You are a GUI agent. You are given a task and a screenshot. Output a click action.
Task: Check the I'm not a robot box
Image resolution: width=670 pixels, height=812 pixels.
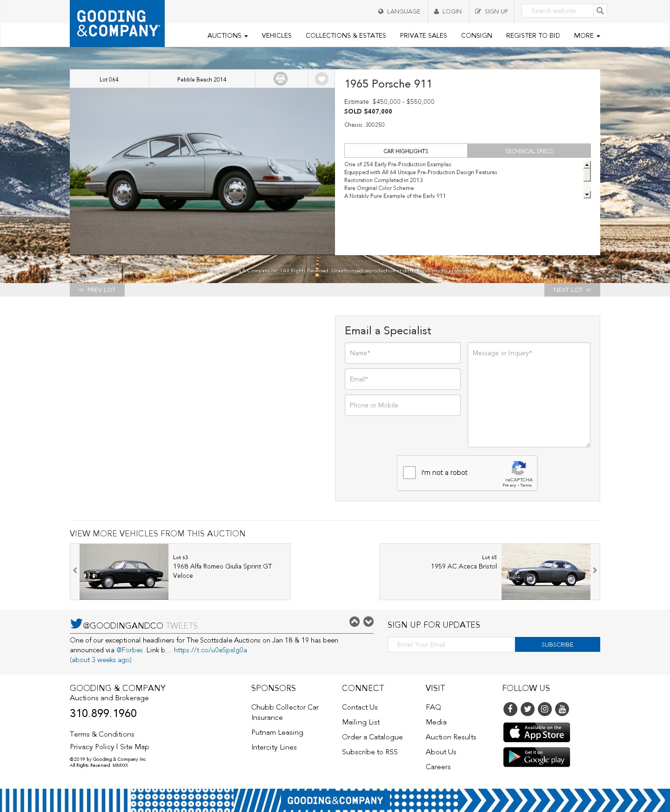tap(409, 473)
